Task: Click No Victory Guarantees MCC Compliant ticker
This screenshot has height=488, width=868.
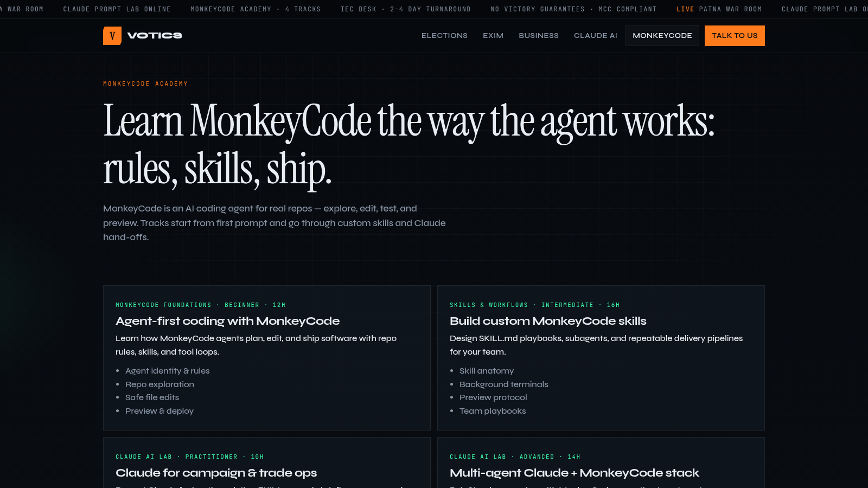Action: (x=573, y=9)
